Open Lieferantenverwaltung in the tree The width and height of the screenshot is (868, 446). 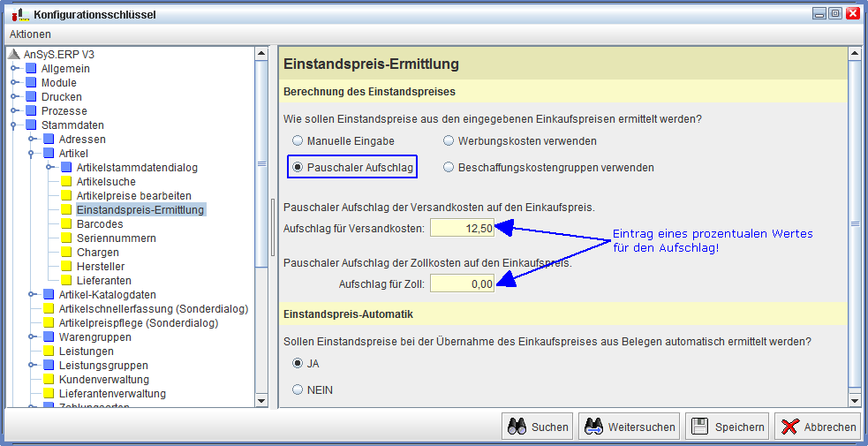point(111,394)
